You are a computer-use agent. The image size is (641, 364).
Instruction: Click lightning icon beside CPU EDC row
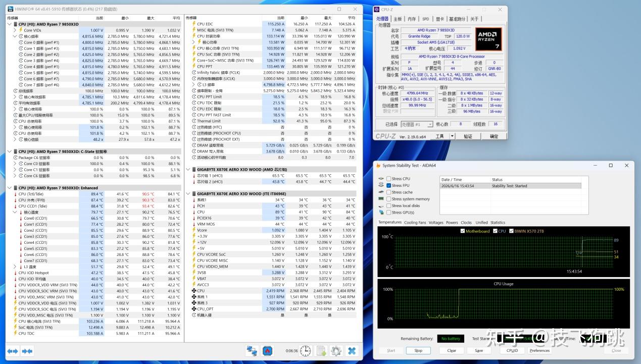(193, 24)
